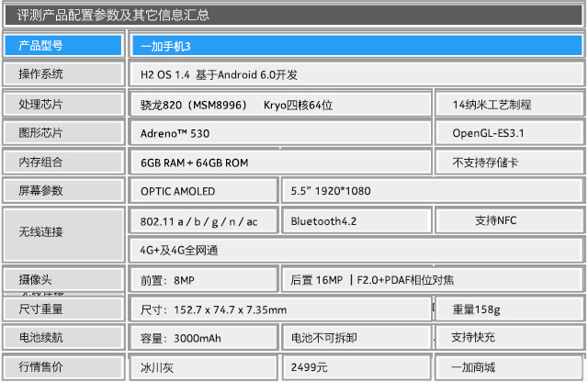588x382 pixels.
Task: Click the 产品型号 label cell
Action: pyautogui.click(x=62, y=45)
